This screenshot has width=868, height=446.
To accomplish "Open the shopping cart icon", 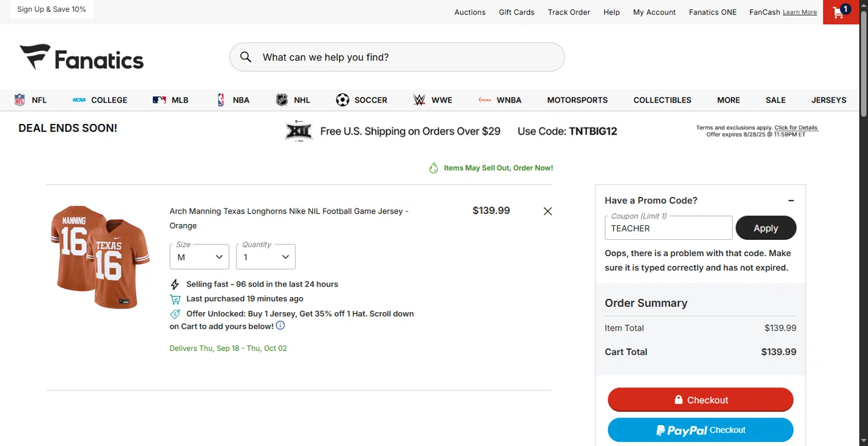I will tap(841, 12).
